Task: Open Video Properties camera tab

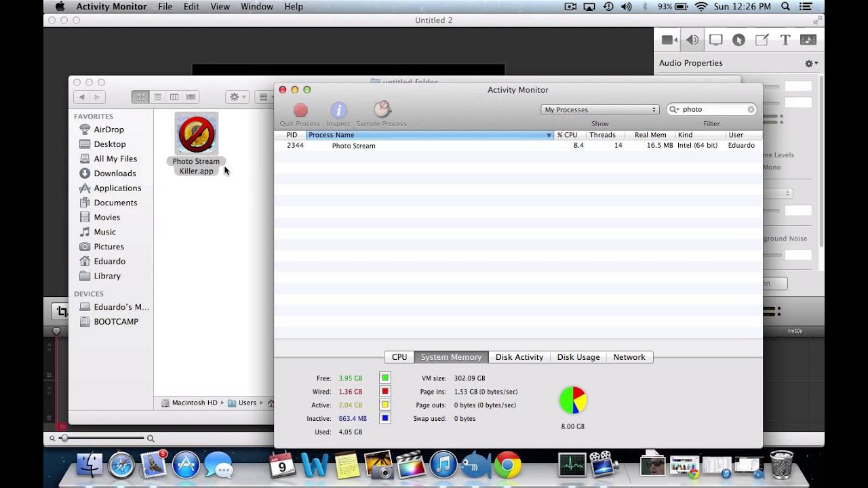Action: [x=669, y=40]
